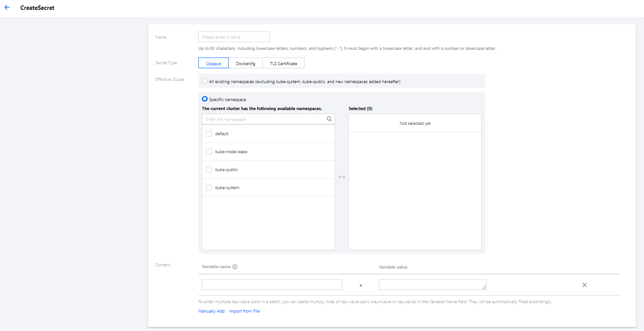This screenshot has height=331, width=644.
Task: Select All existing namespaces radio option
Action: [x=205, y=81]
